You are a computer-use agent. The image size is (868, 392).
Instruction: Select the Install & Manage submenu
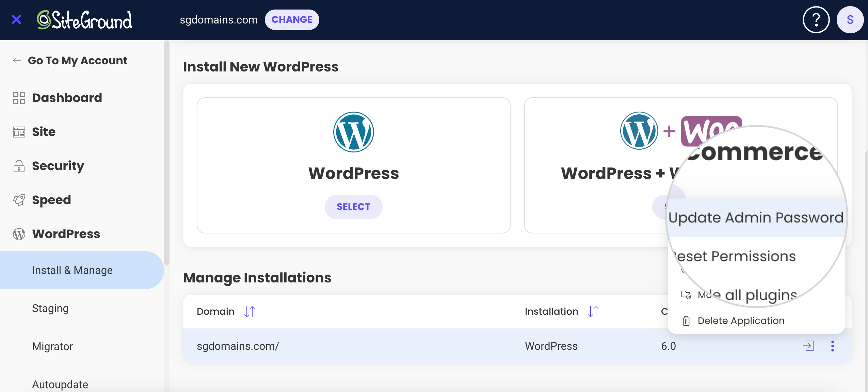tap(82, 270)
